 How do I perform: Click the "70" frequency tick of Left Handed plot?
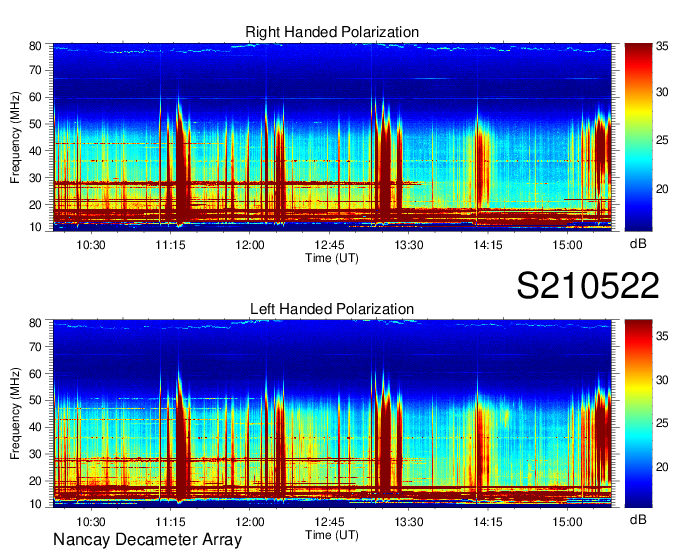35,347
